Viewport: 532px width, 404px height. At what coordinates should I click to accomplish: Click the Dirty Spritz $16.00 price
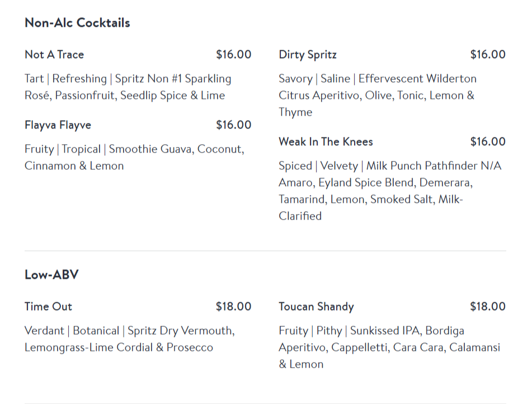tap(487, 55)
